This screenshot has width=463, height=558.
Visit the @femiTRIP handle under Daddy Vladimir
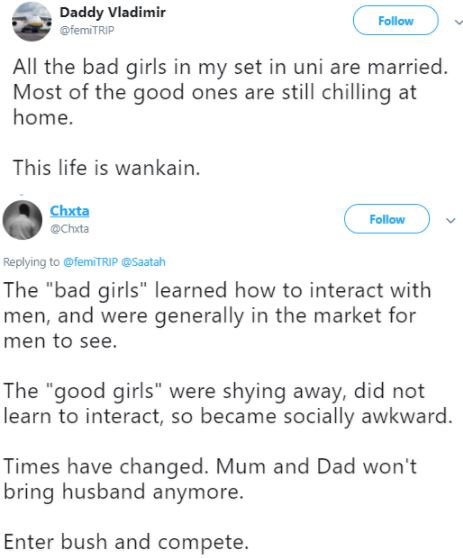tap(87, 30)
